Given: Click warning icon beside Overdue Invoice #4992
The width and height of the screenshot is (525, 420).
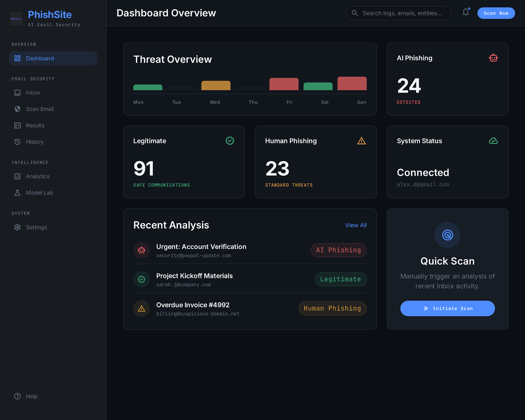Looking at the screenshot, I should pyautogui.click(x=141, y=308).
